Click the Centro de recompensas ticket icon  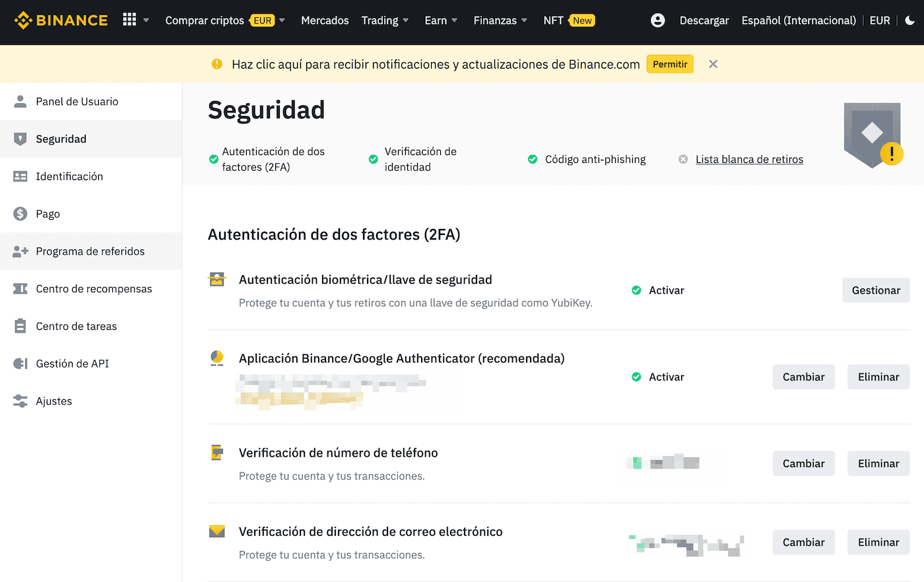pyautogui.click(x=20, y=288)
